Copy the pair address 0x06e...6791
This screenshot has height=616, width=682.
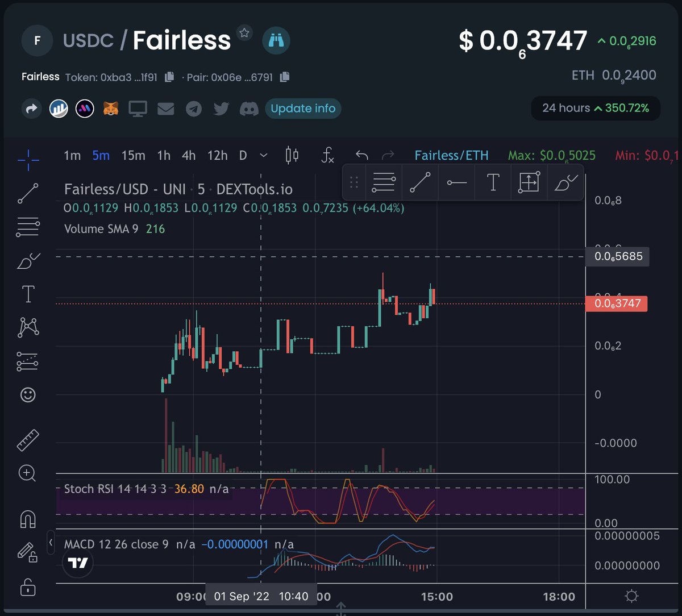(285, 77)
